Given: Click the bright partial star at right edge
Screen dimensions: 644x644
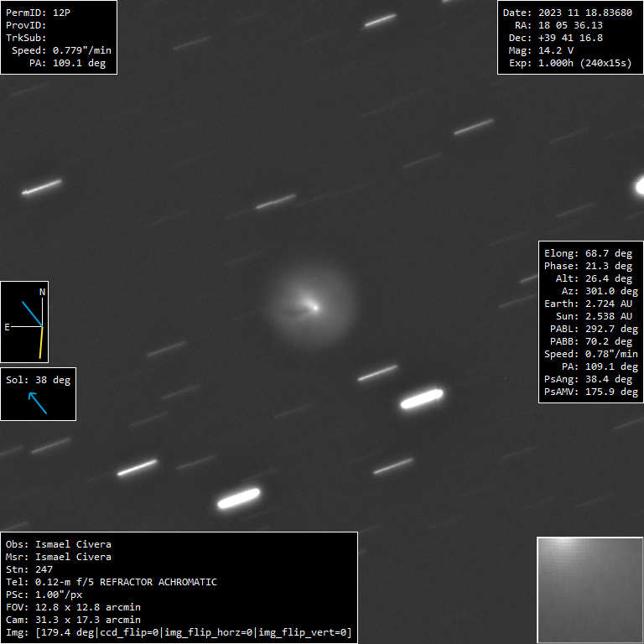Looking at the screenshot, I should click(640, 187).
